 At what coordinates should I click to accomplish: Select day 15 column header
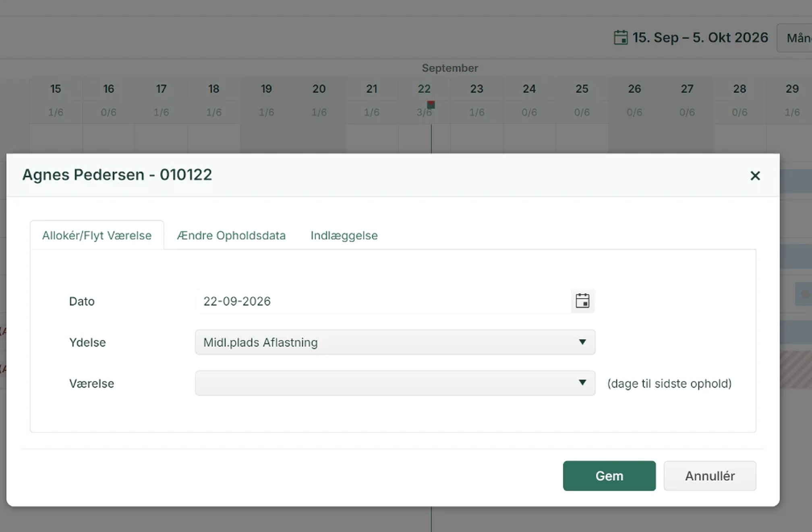click(x=56, y=89)
